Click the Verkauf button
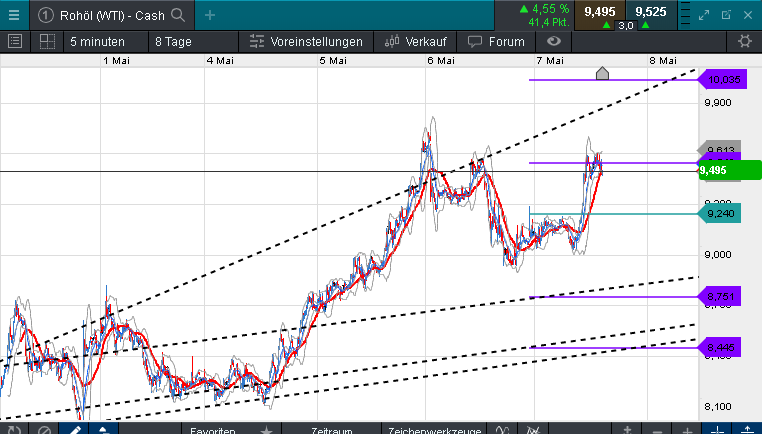Screen dimensions: 762x434 pyautogui.click(x=416, y=42)
